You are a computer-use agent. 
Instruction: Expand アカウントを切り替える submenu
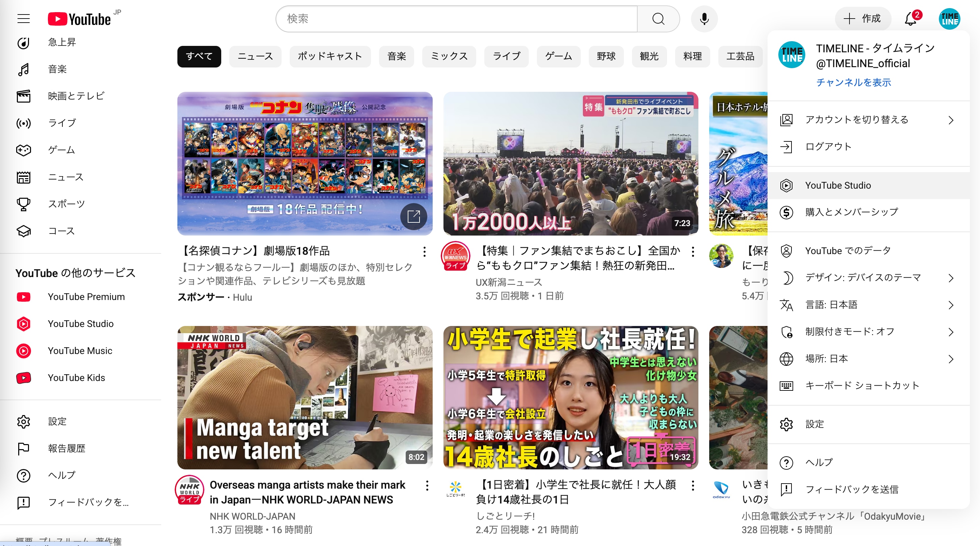point(868,120)
